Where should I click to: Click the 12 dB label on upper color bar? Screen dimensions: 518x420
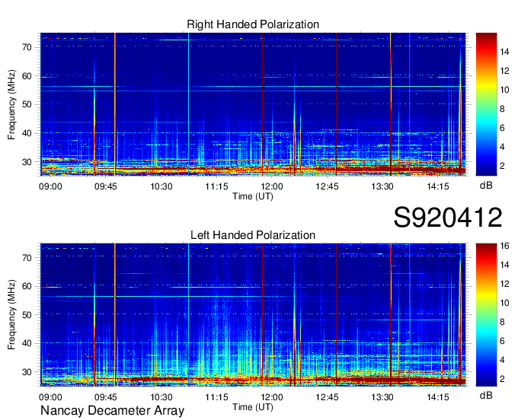tap(504, 71)
